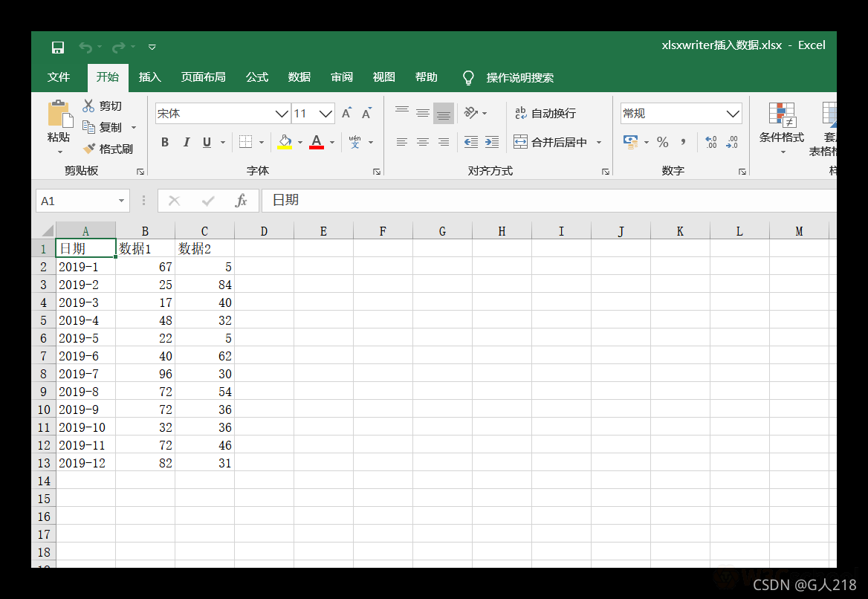Screen dimensions: 868x599
Task: Apply the red font color
Action: 317,142
